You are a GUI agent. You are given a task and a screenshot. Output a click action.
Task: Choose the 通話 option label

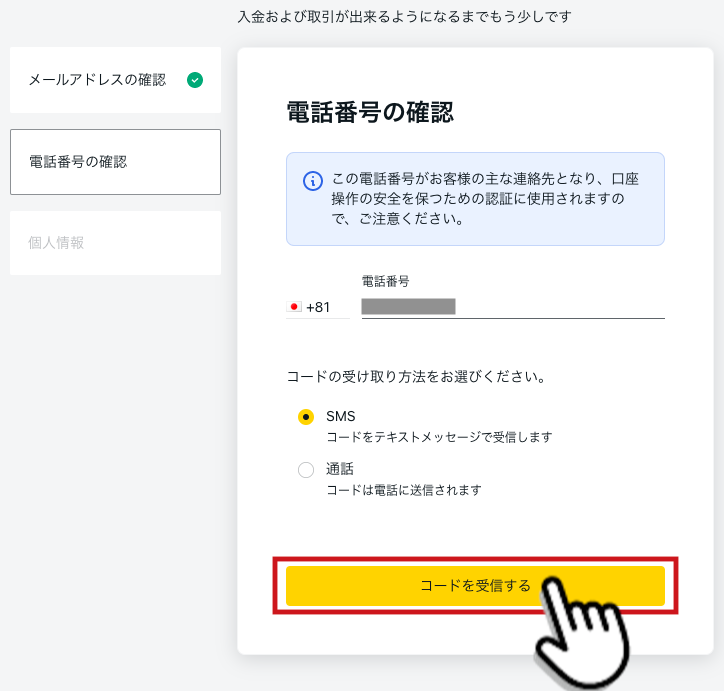(x=340, y=469)
